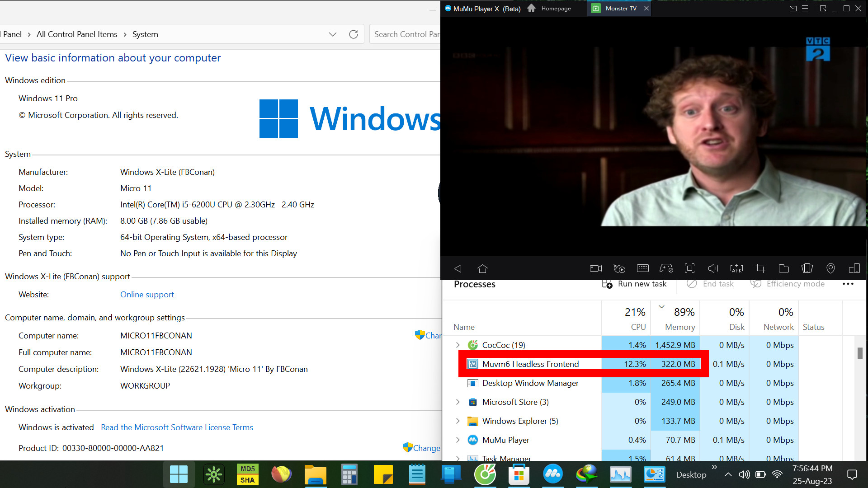The image size is (868, 488).
Task: Click the Efficiency mode button
Action: 788,284
